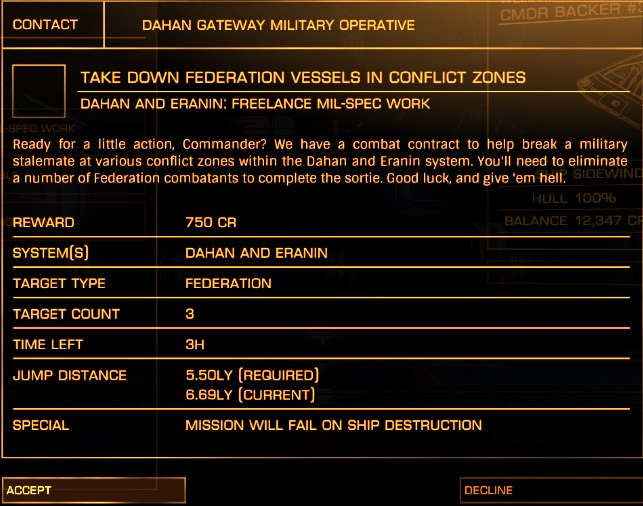Select the REWARD row label
Viewport: 643px width, 506px height.
[43, 222]
